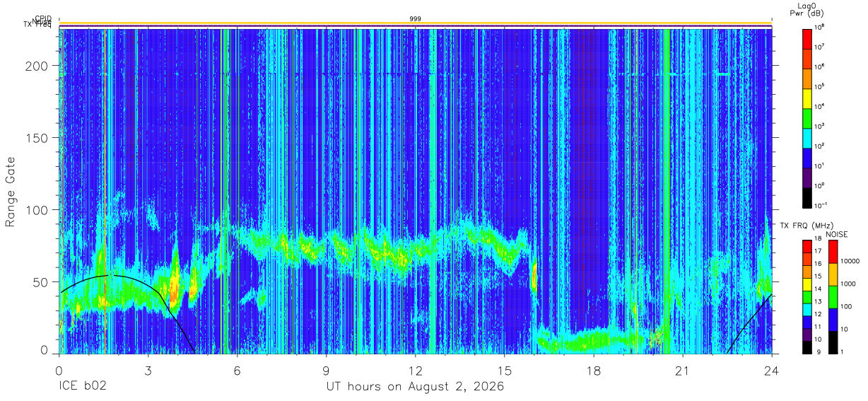Click the purple TX frequency strip above the plot
The height and width of the screenshot is (401, 868).
[x=416, y=26]
